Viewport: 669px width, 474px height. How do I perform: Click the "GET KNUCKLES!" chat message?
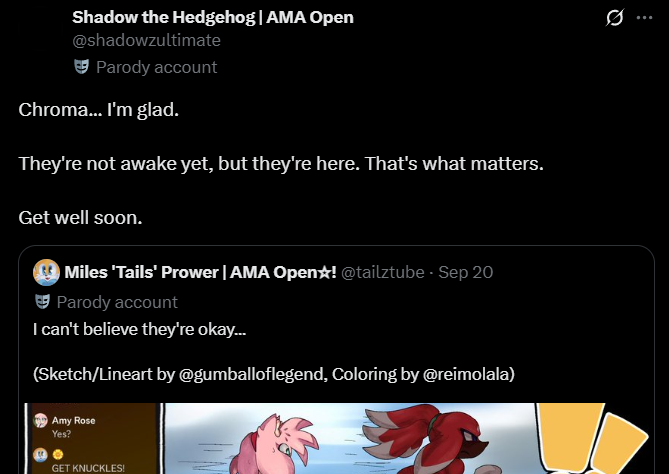coord(88,468)
